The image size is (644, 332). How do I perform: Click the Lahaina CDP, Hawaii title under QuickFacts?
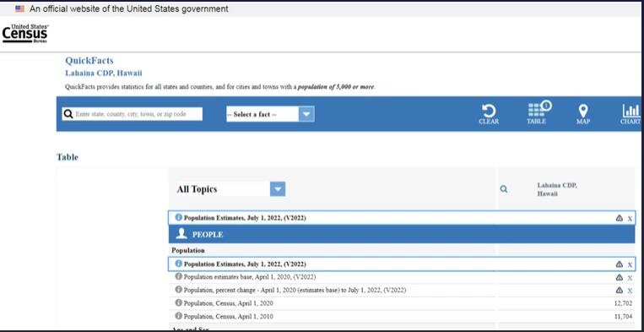[104, 73]
